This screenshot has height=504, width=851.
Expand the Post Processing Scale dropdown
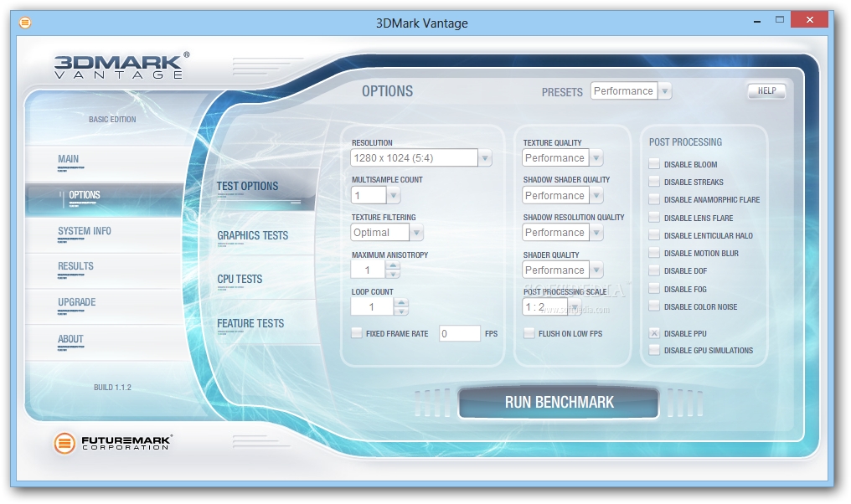tap(575, 307)
